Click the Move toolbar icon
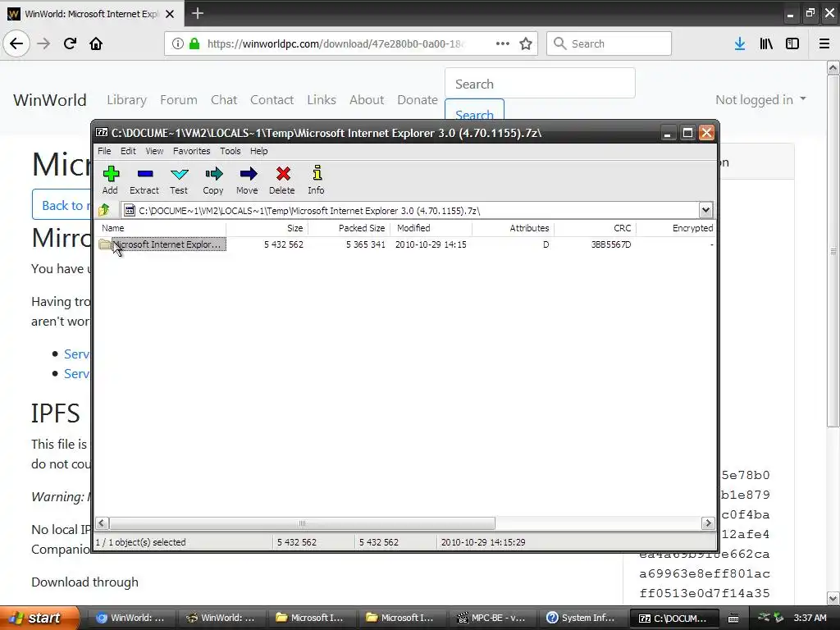 248,180
